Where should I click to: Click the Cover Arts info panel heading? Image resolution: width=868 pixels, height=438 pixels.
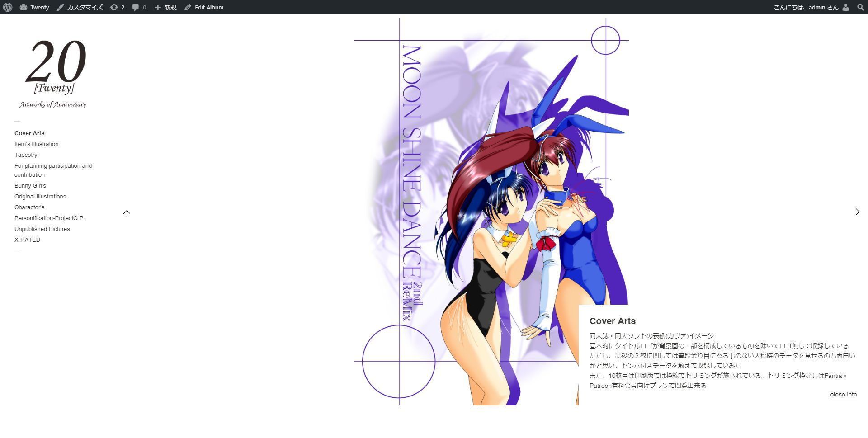[613, 321]
